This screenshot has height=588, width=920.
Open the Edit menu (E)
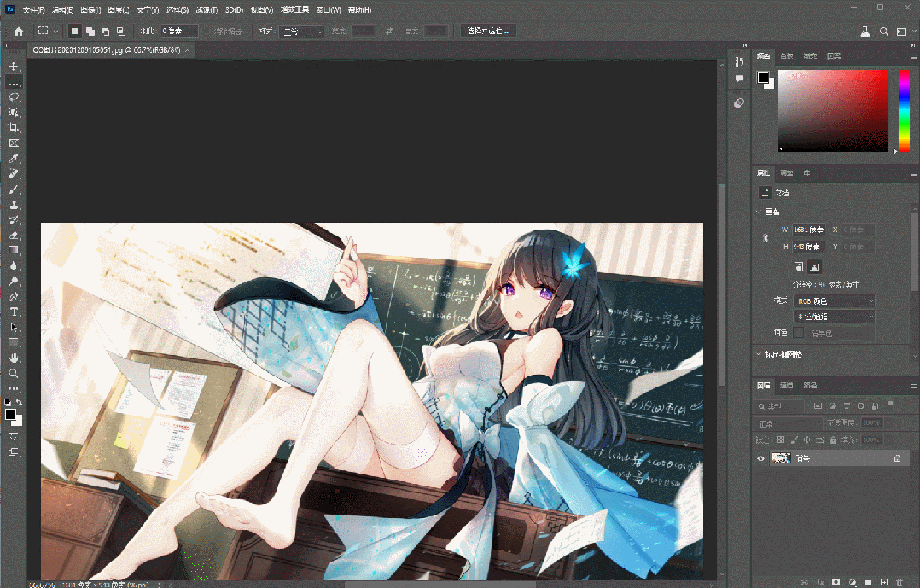pyautogui.click(x=62, y=10)
